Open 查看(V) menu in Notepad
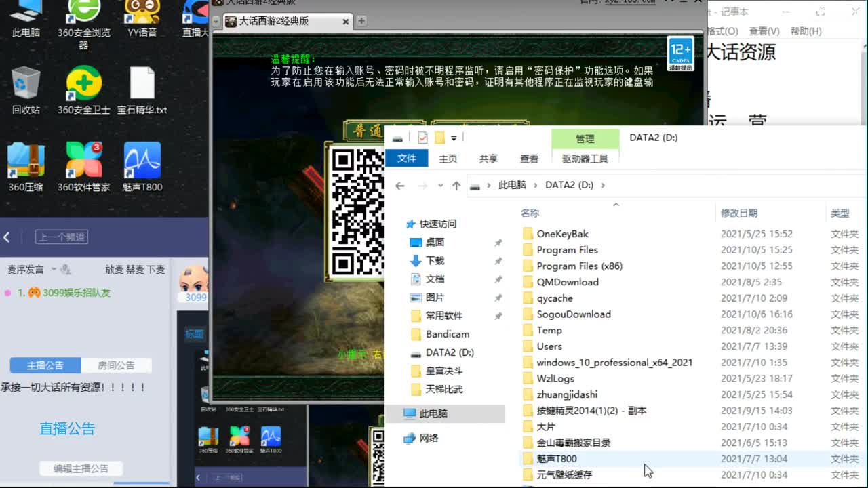868x488 pixels. pos(764,31)
